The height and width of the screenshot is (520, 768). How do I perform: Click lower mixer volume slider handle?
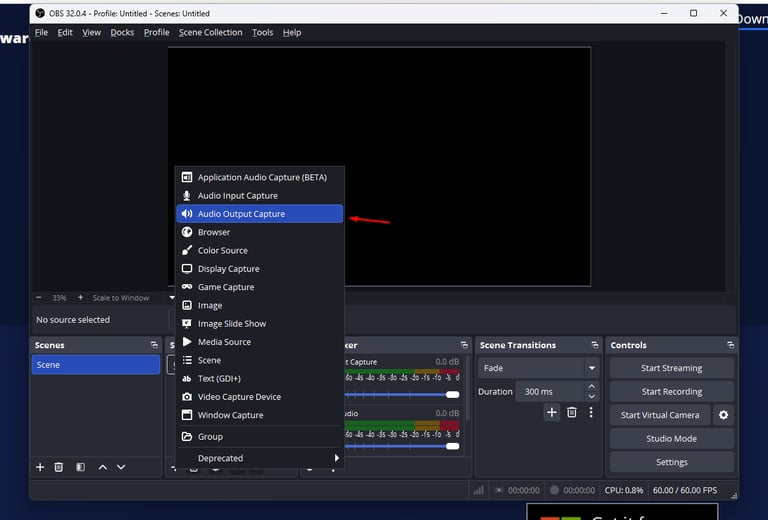[x=453, y=446]
